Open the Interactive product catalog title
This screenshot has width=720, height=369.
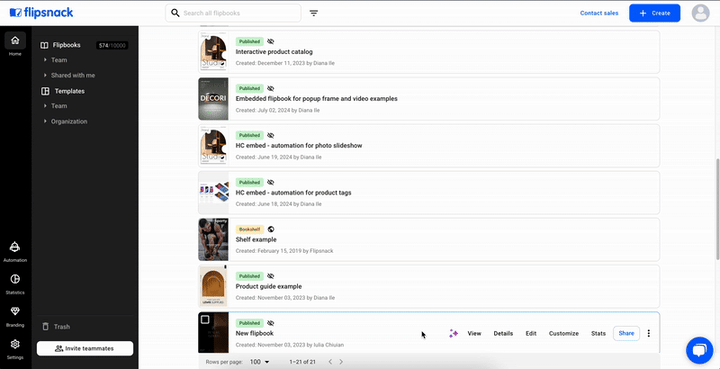[x=274, y=52]
